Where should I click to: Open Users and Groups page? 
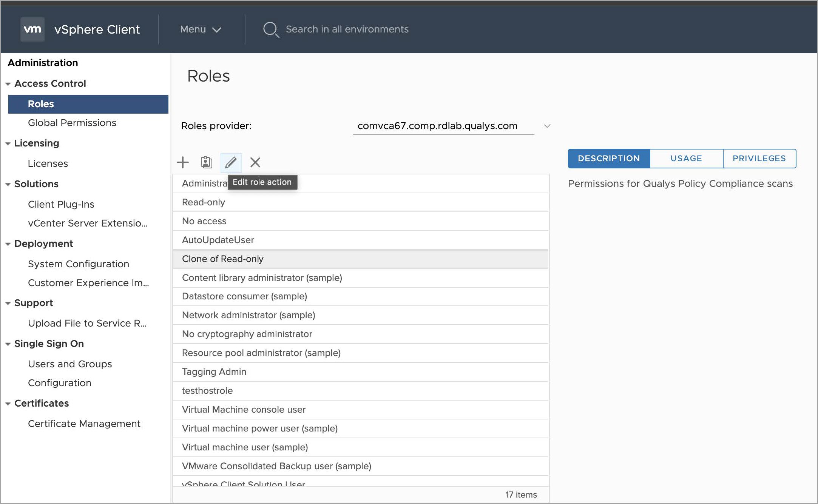point(70,364)
